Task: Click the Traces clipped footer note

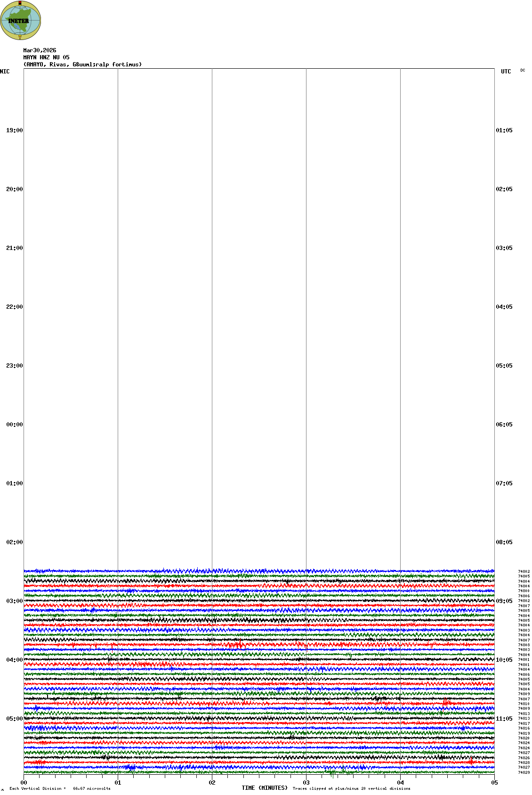Action: (x=351, y=788)
